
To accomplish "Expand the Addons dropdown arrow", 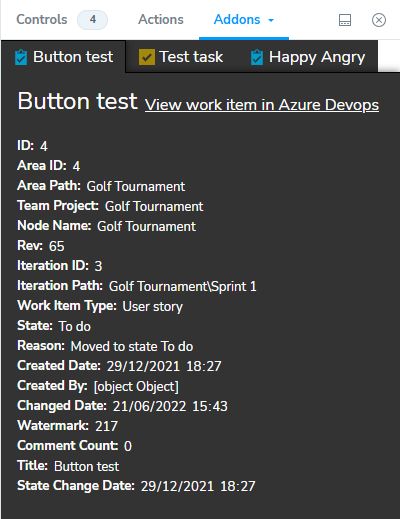I will point(271,20).
